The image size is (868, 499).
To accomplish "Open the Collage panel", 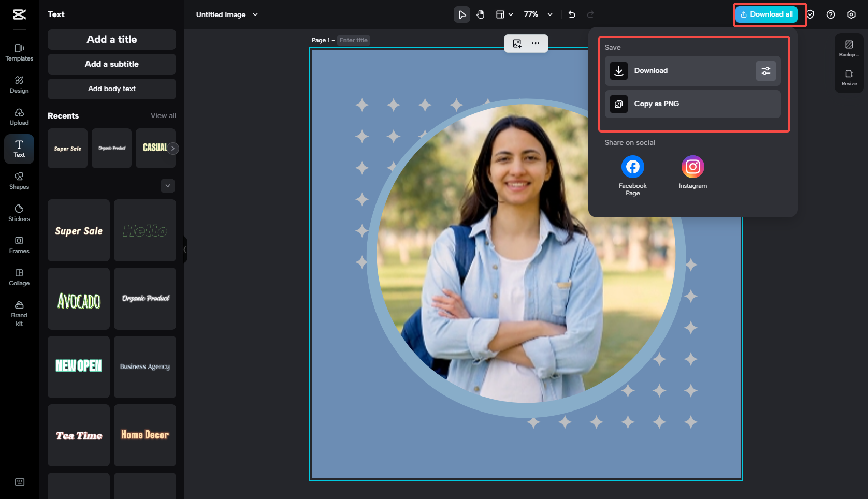I will [19, 277].
